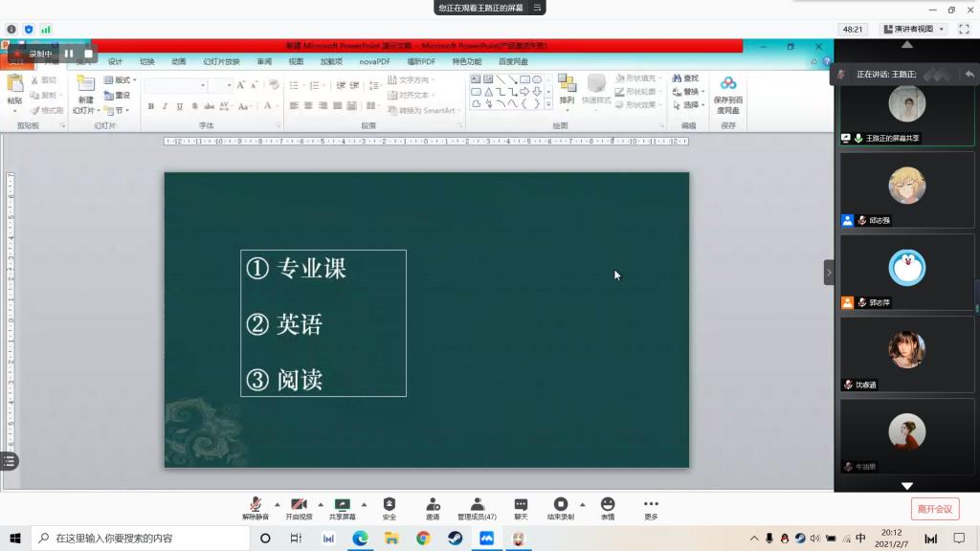Click the Leave Meeting (离开会议) button

[934, 509]
